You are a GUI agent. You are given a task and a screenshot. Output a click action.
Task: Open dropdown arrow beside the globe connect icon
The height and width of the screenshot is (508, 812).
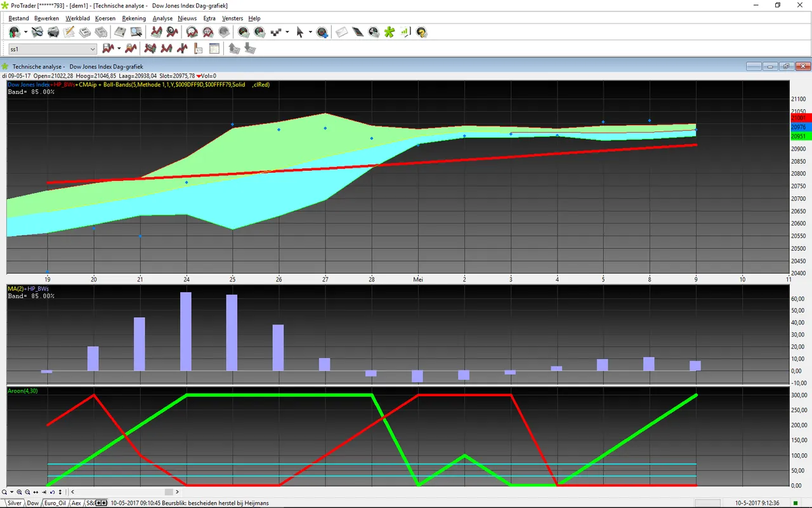pos(25,32)
